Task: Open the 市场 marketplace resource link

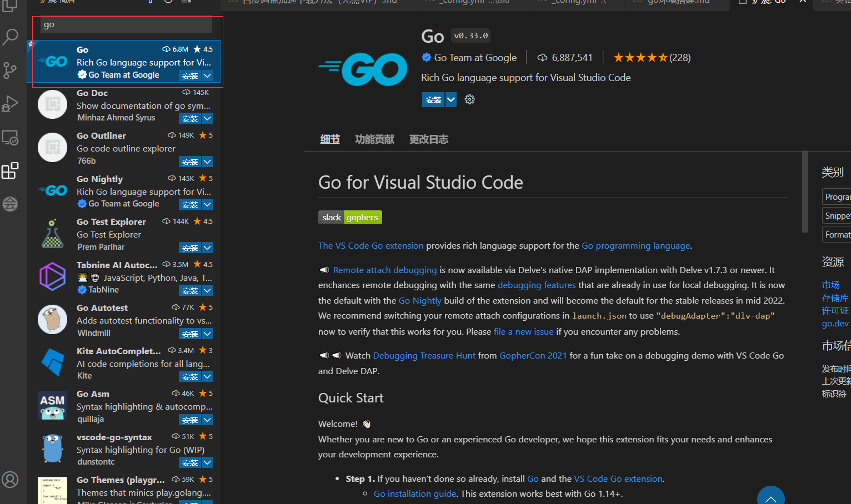Action: click(x=831, y=285)
